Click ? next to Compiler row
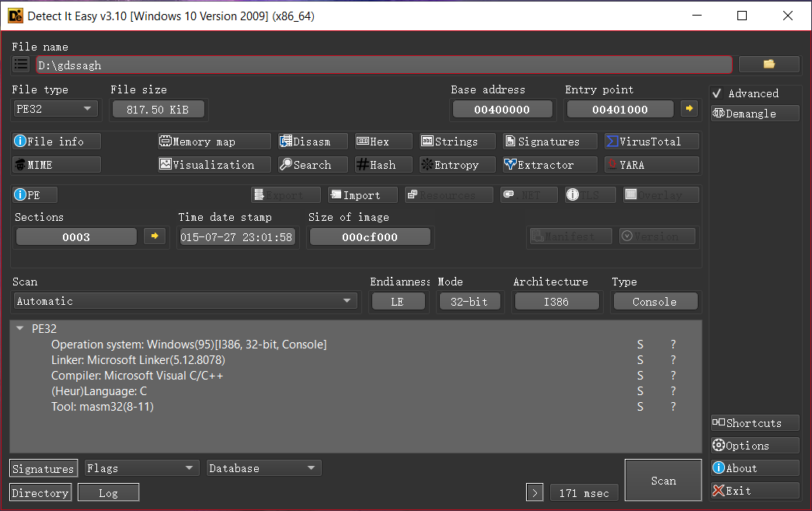812x511 pixels. [x=673, y=375]
